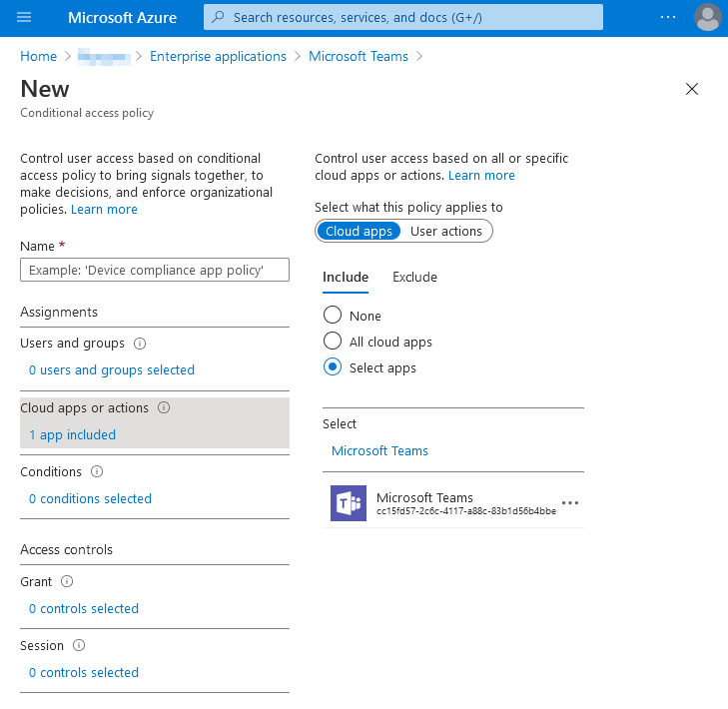Select the Select apps radio button
The height and width of the screenshot is (709, 728).
click(x=333, y=367)
